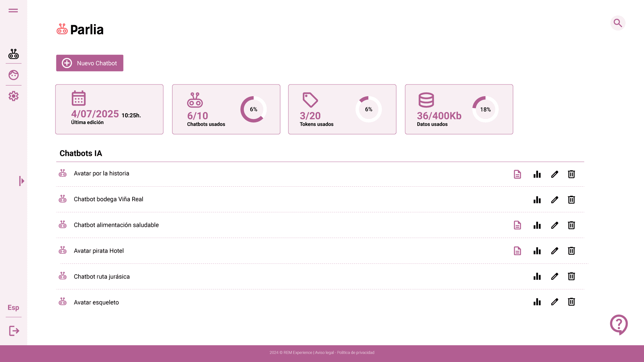The width and height of the screenshot is (644, 362).
Task: Select the 'Avatar por la historia' row name
Action: point(101,173)
